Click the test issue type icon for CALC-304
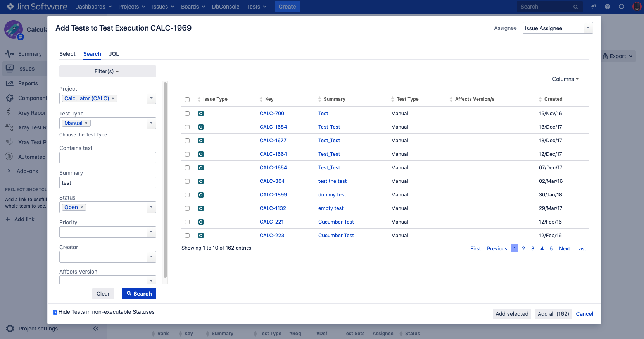Image resolution: width=644 pixels, height=339 pixels. (201, 181)
